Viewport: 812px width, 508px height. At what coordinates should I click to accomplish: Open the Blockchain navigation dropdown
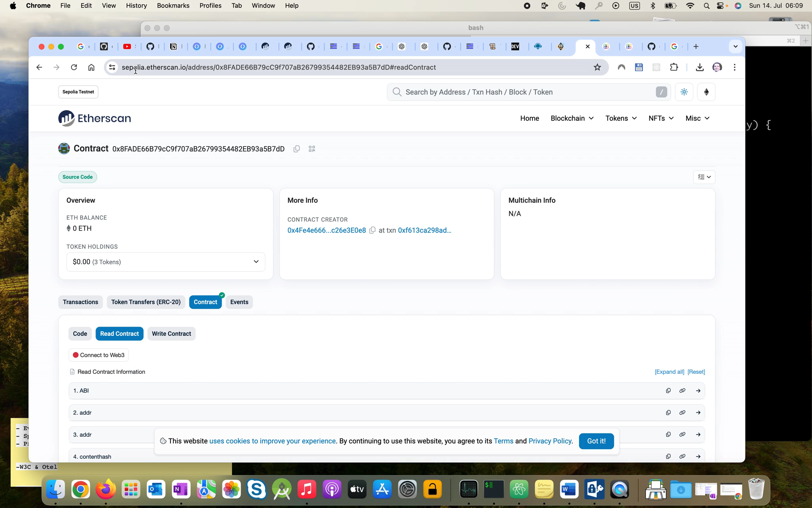[572, 118]
